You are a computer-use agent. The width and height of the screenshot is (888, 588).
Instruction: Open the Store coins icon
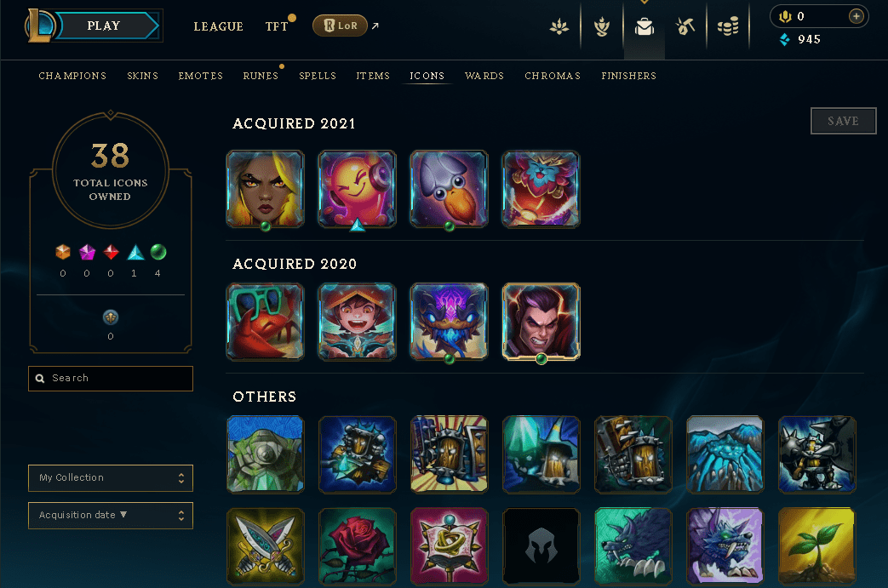[x=728, y=26]
